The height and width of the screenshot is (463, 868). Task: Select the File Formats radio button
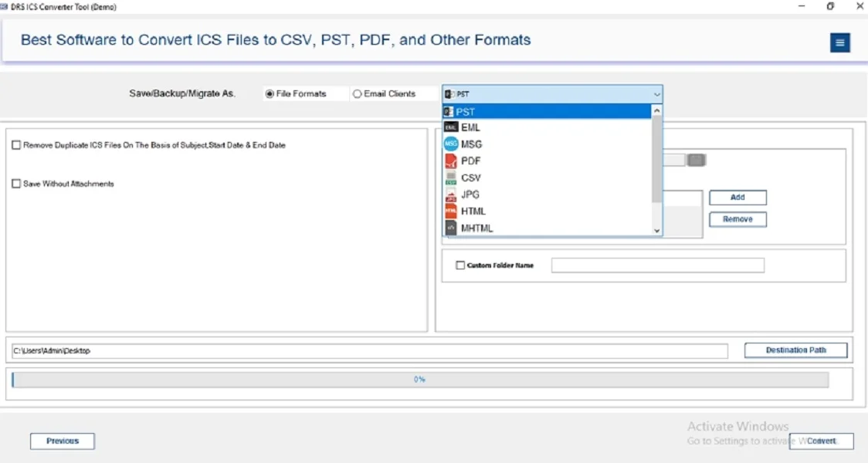pos(270,94)
